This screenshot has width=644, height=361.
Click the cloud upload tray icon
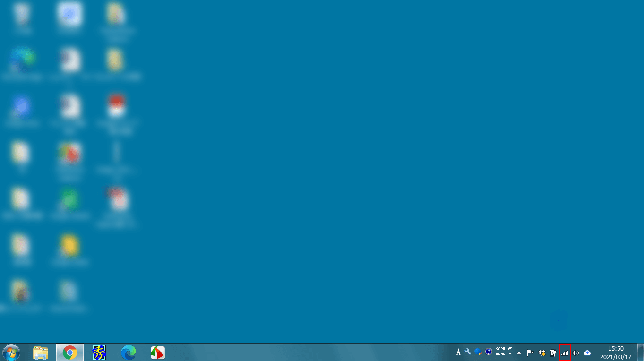(x=587, y=352)
